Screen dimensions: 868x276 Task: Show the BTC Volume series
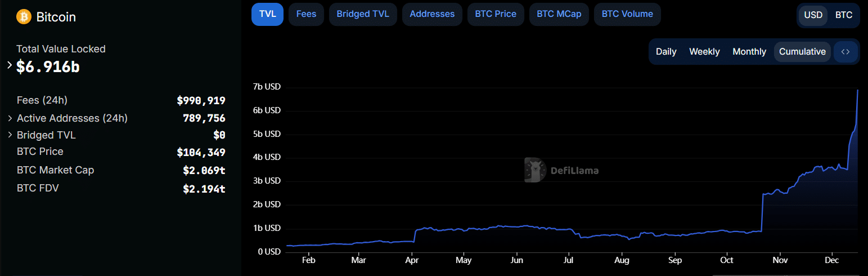pyautogui.click(x=627, y=14)
